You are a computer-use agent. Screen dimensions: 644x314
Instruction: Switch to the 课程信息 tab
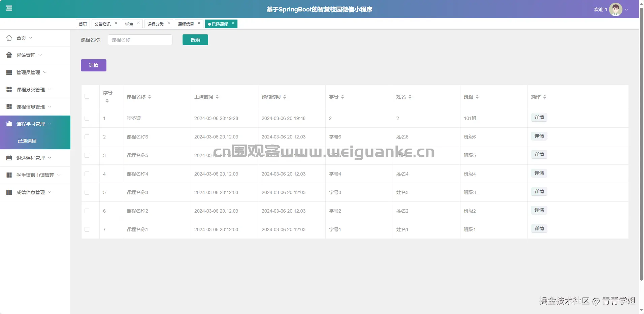pyautogui.click(x=186, y=24)
